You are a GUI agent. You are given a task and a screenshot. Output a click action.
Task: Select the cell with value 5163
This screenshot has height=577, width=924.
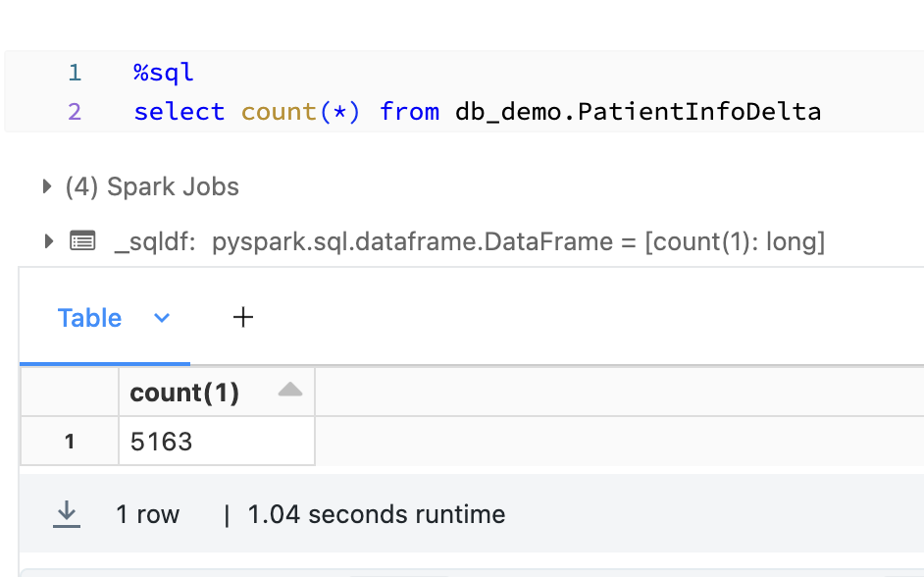(x=217, y=441)
